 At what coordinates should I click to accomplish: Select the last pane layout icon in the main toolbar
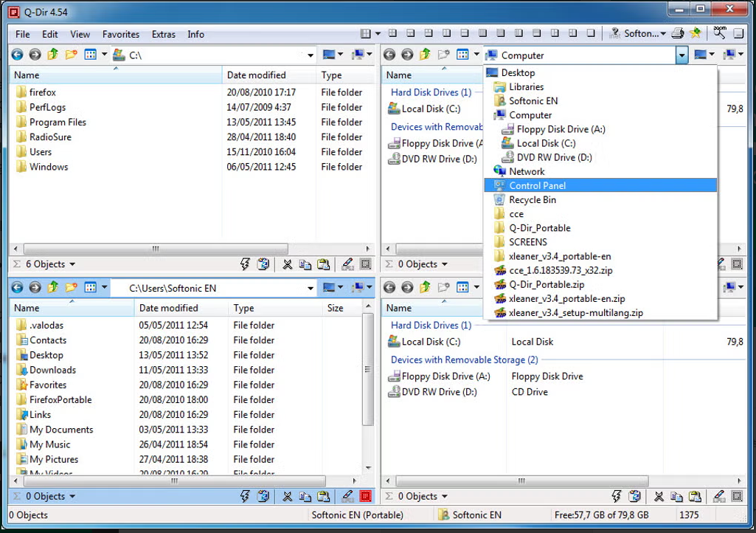point(591,33)
